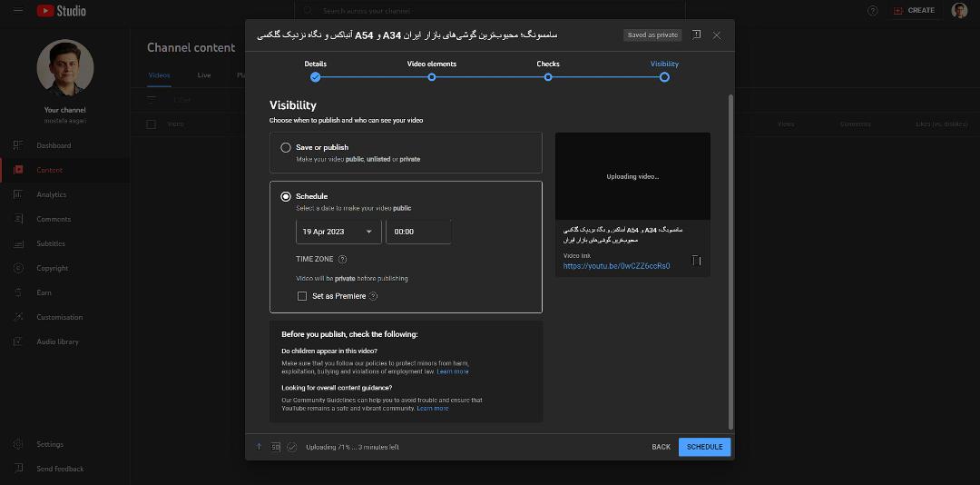Click the account avatar in top bar
Viewport: 980px width, 485px height.
(x=959, y=11)
